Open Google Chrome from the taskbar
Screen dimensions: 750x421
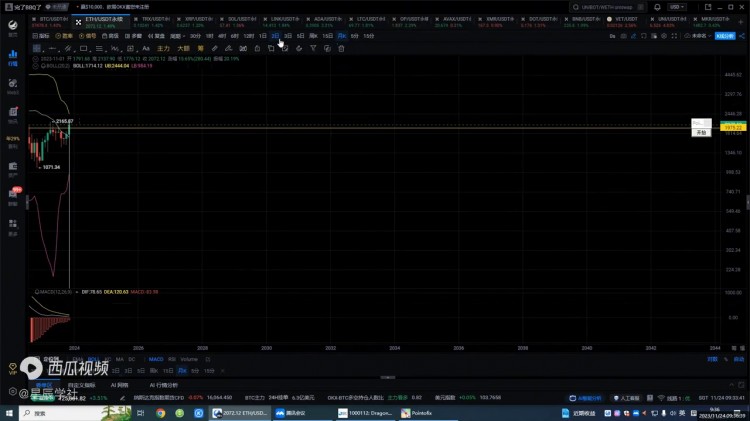[x=160, y=413]
